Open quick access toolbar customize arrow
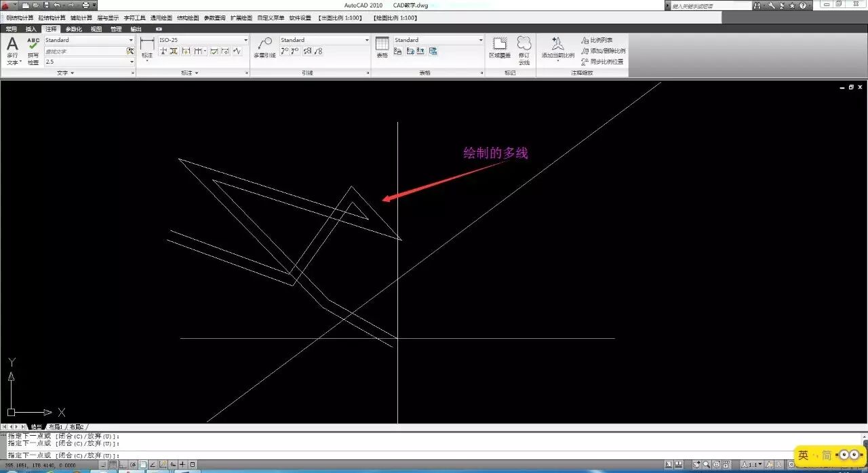The height and width of the screenshot is (473, 868). pyautogui.click(x=94, y=5)
